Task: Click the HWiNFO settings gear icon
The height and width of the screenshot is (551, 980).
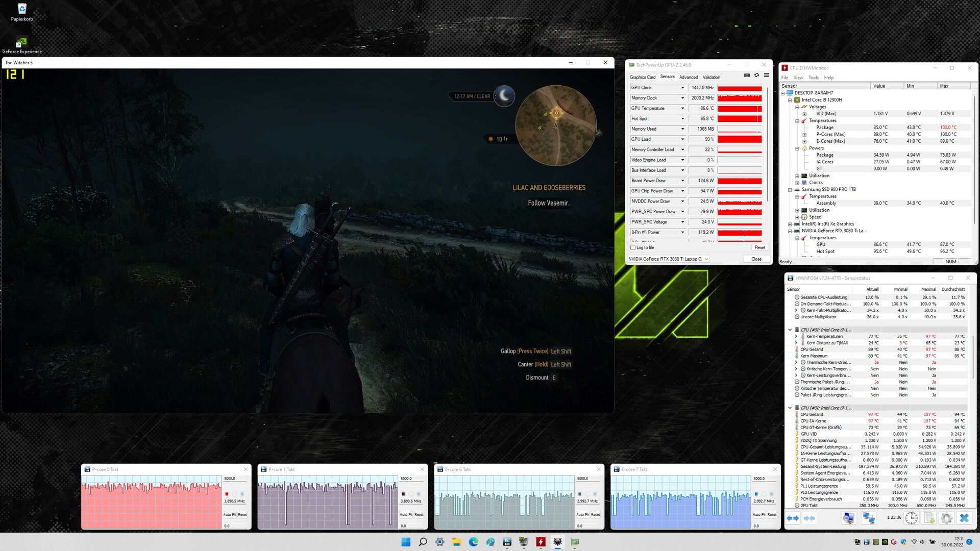Action: tap(946, 518)
